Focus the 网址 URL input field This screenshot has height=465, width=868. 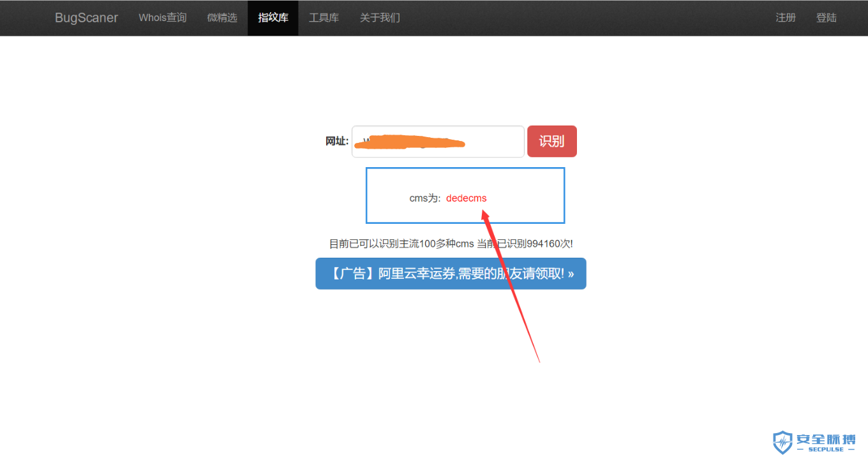point(438,142)
